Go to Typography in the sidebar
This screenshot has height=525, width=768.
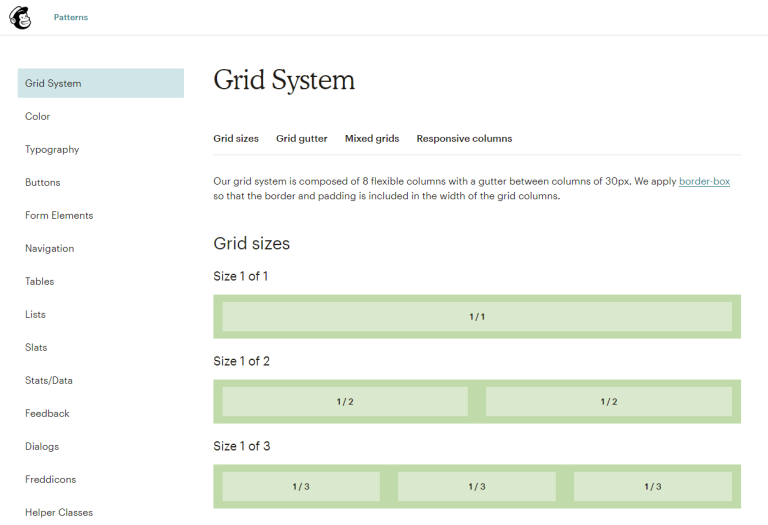point(52,149)
